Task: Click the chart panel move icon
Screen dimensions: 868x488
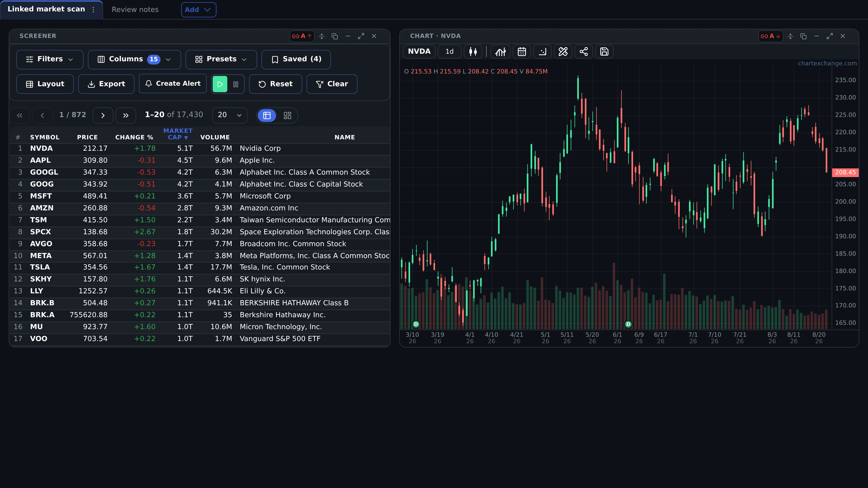Action: click(x=790, y=36)
